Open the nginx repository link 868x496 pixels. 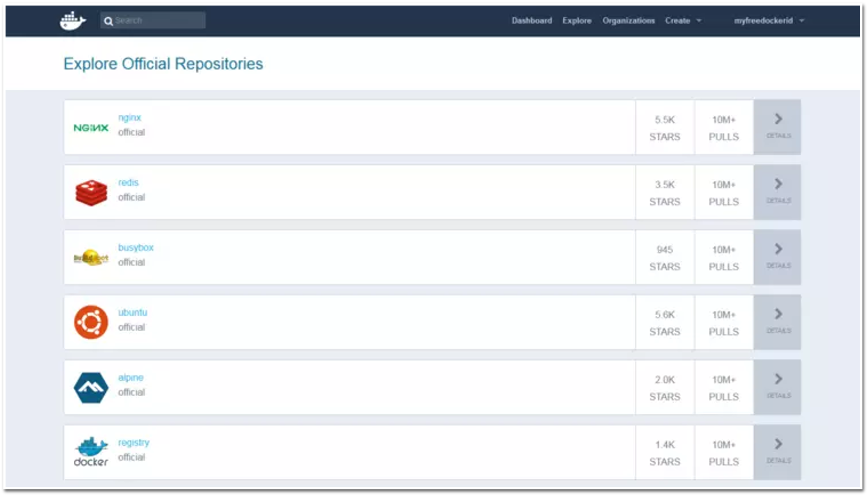click(x=129, y=118)
